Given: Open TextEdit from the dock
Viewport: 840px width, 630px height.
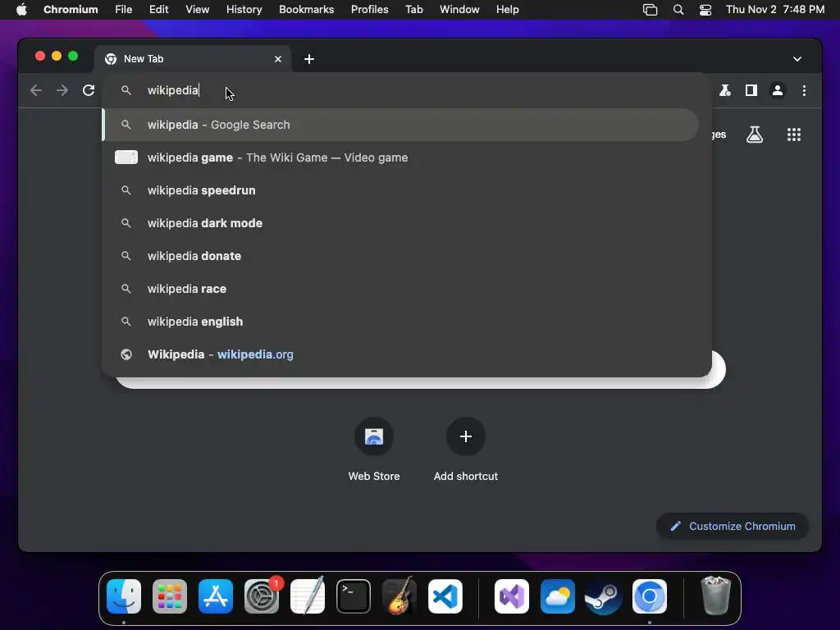Looking at the screenshot, I should click(308, 596).
